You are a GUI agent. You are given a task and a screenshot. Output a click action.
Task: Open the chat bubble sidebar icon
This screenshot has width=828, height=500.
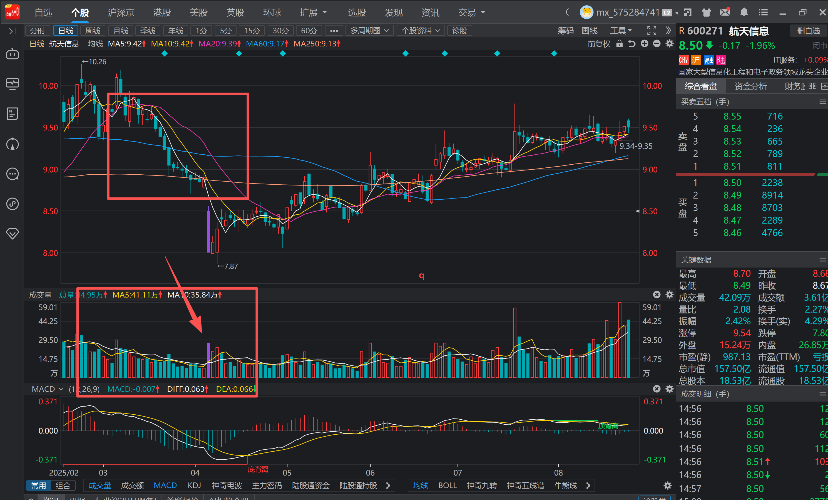tap(12, 174)
